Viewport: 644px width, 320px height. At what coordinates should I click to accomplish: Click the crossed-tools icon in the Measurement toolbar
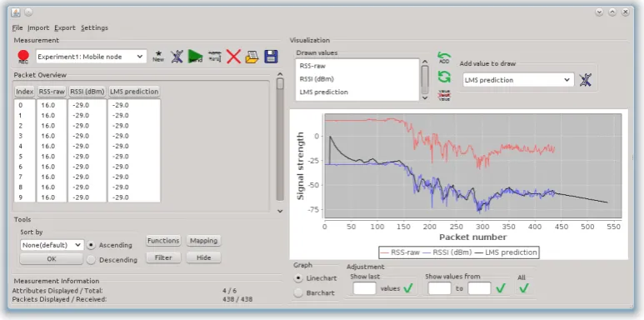(x=177, y=57)
